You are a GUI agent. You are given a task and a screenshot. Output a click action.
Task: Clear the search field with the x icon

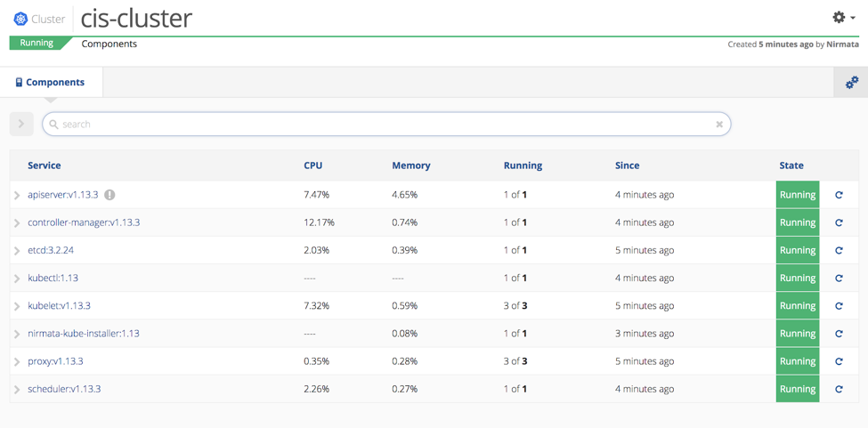(719, 125)
